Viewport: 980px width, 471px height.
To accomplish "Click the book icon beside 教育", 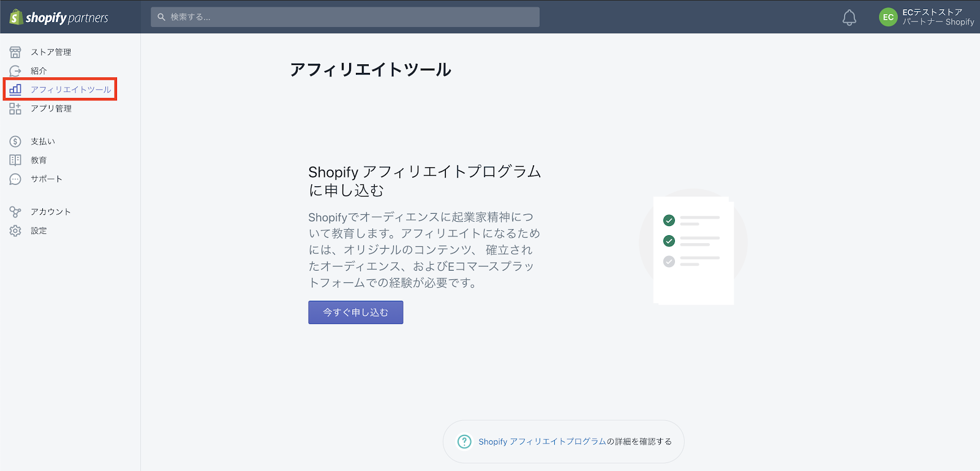I will [x=15, y=160].
